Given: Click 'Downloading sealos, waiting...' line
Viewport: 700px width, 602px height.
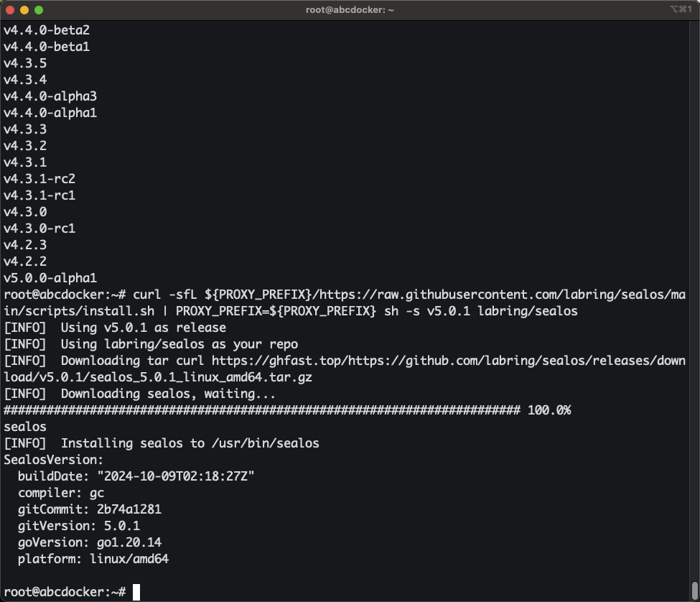Looking at the screenshot, I should (140, 394).
